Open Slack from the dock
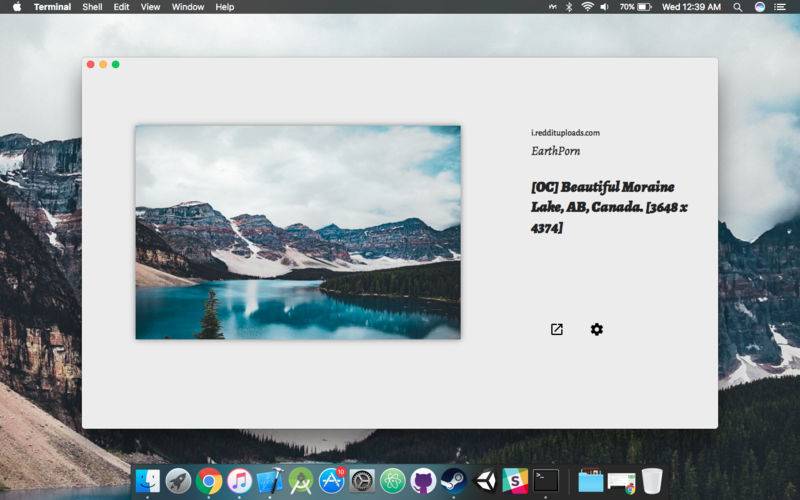 [515, 481]
